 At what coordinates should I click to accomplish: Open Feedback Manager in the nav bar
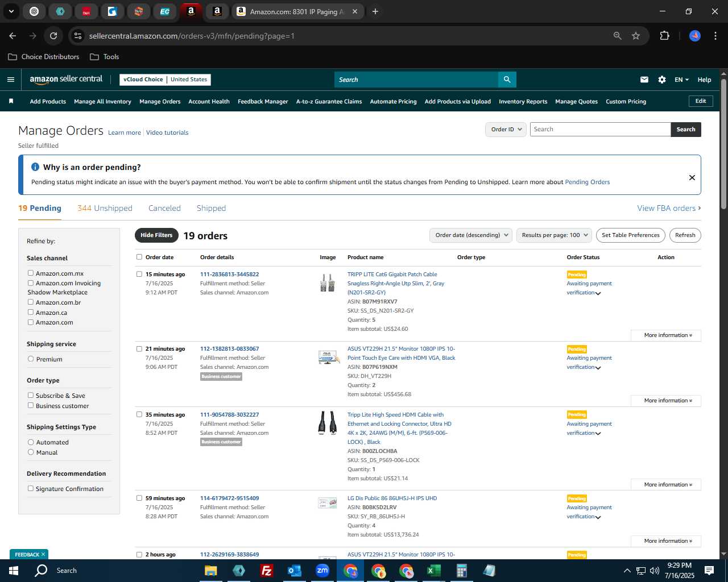[x=263, y=102]
